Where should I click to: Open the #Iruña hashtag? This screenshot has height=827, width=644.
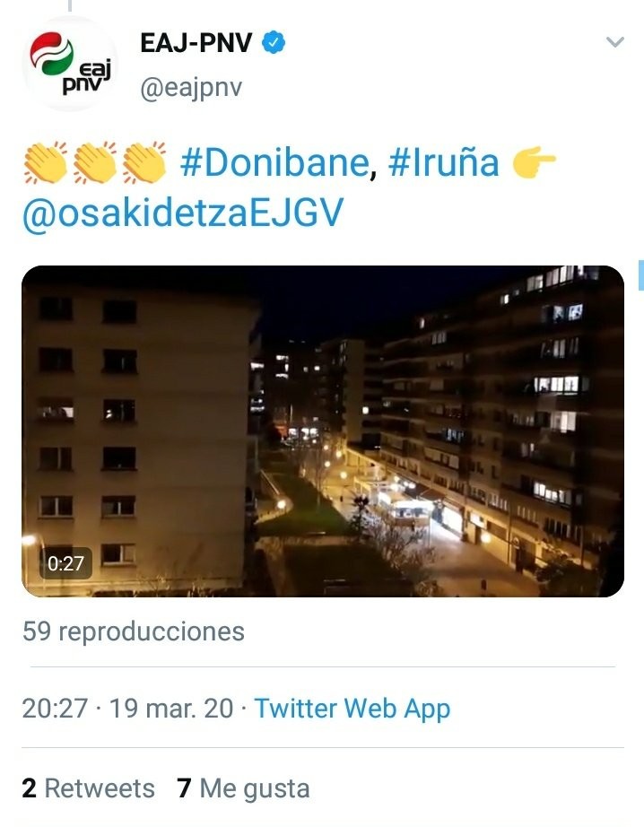(x=444, y=162)
